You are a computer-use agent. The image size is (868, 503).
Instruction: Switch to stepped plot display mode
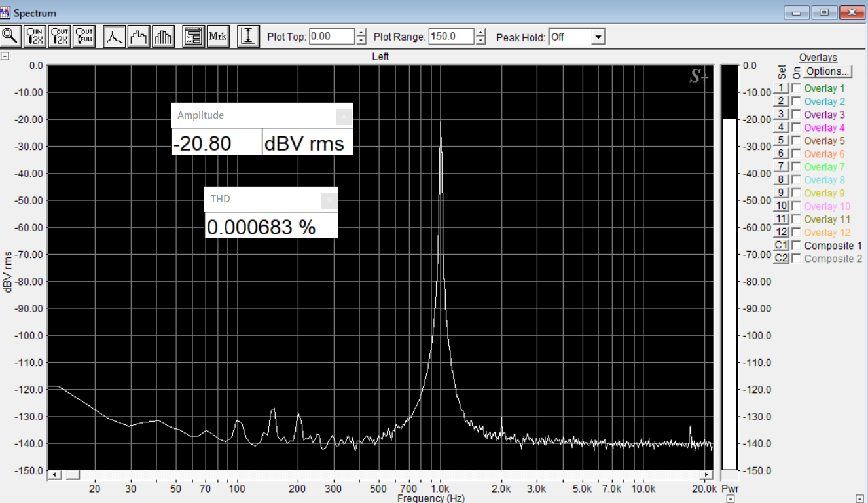click(x=139, y=36)
